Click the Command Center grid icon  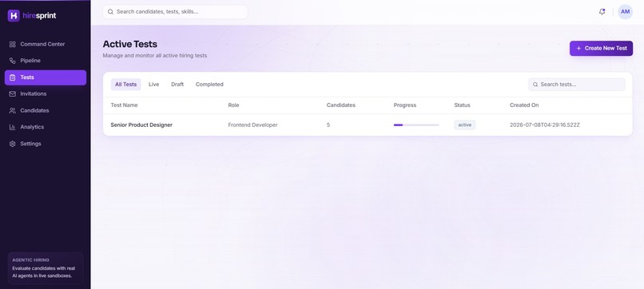pyautogui.click(x=12, y=44)
